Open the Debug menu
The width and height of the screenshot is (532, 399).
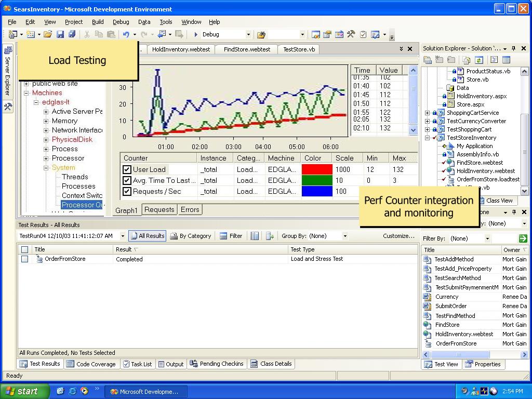[121, 22]
